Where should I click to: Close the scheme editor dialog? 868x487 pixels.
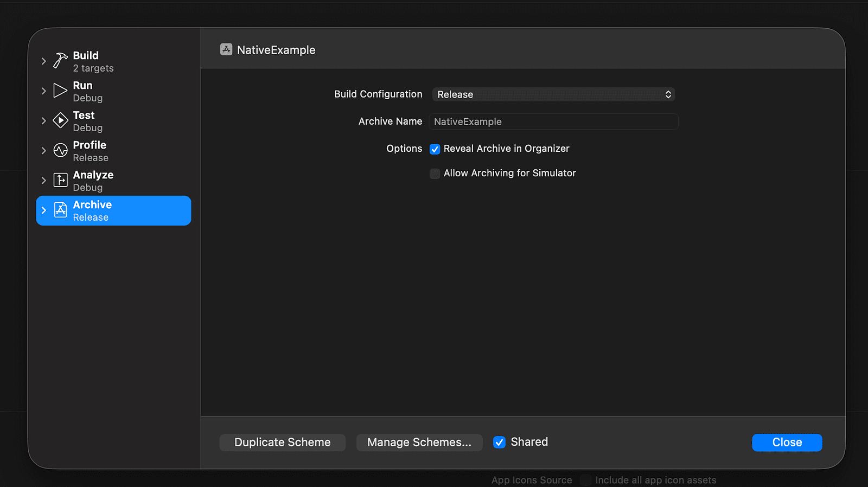tap(787, 443)
